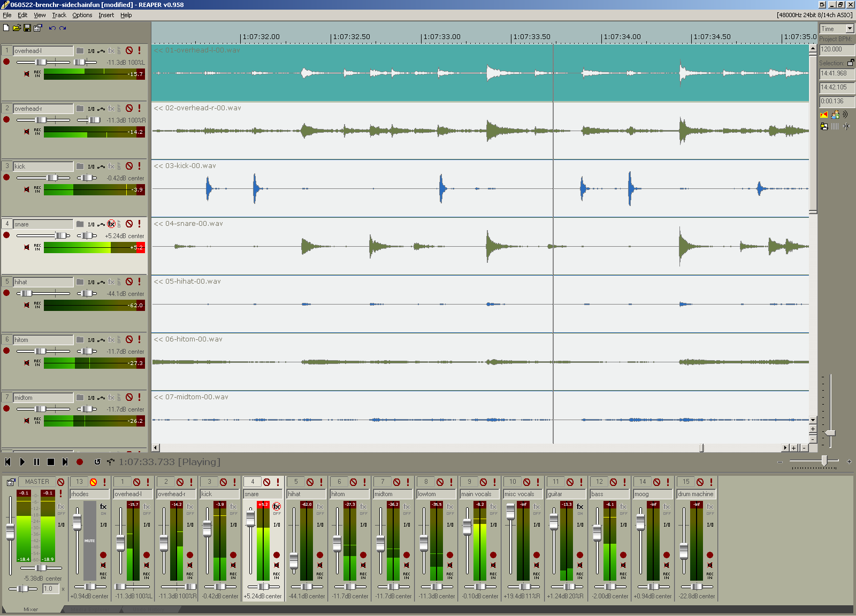Click the playback rate slider at right of transport
Screen dimensions: 856x616
(814, 461)
